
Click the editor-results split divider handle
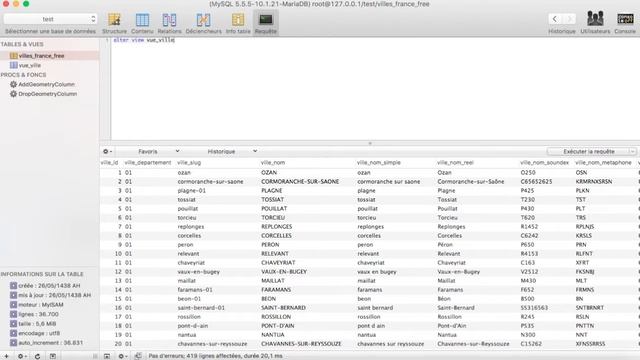point(370,143)
